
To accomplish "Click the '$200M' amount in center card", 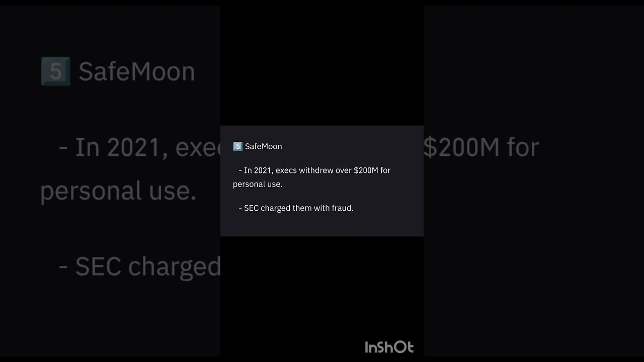I will (x=366, y=170).
